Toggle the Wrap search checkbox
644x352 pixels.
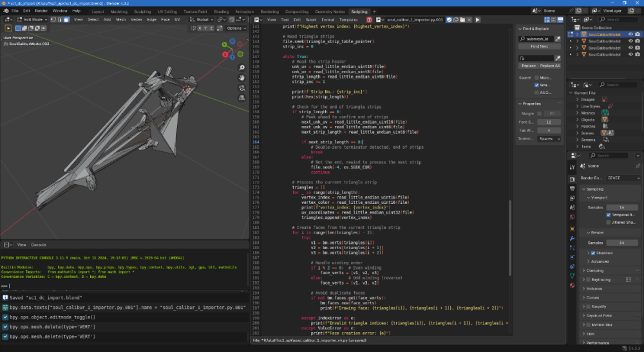pyautogui.click(x=537, y=85)
